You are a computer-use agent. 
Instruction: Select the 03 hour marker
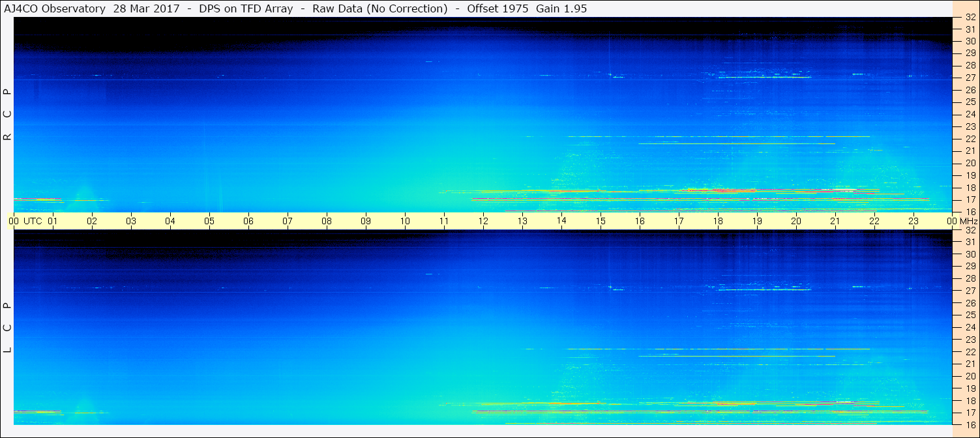(131, 221)
